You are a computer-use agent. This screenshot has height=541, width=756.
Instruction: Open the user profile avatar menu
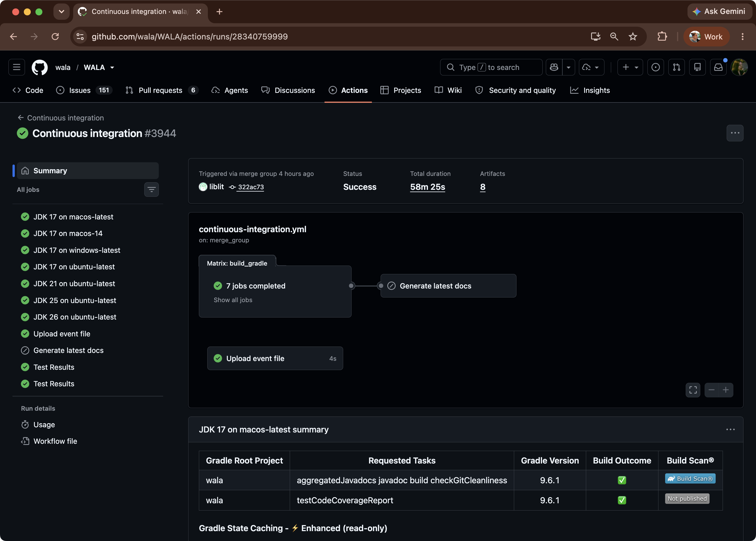pos(739,67)
